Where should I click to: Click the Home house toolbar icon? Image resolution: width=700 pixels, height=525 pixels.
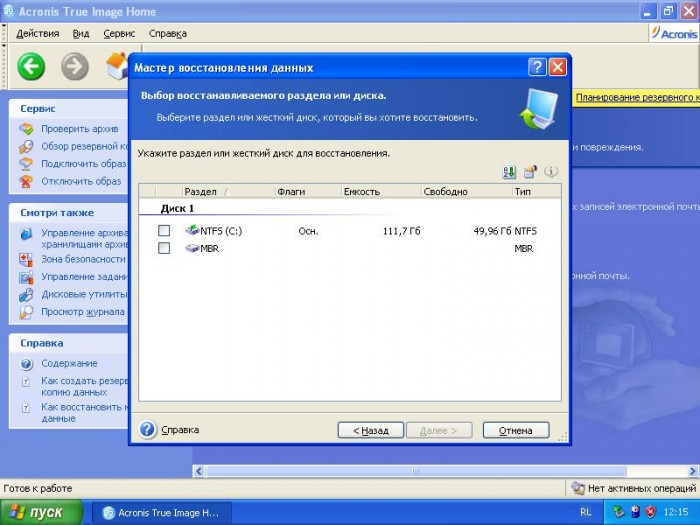(x=117, y=66)
